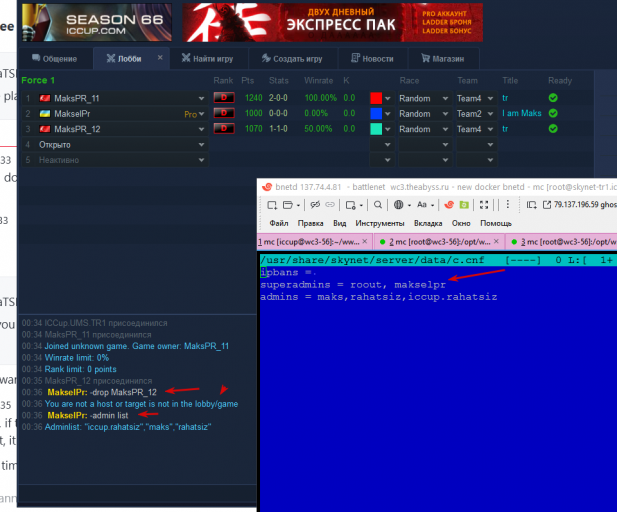The width and height of the screenshot is (617, 512).
Task: Open the Инструменты menu
Action: (x=380, y=223)
